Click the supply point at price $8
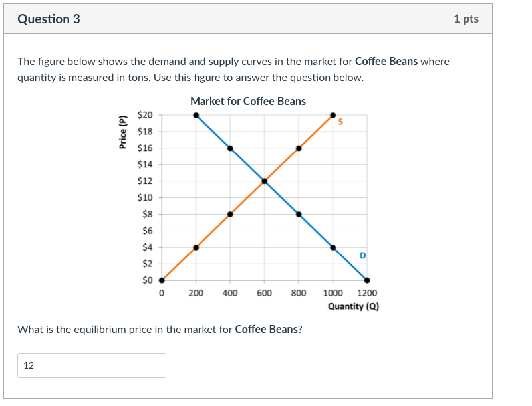Viewport: 532px width, 406px height. 229,213
